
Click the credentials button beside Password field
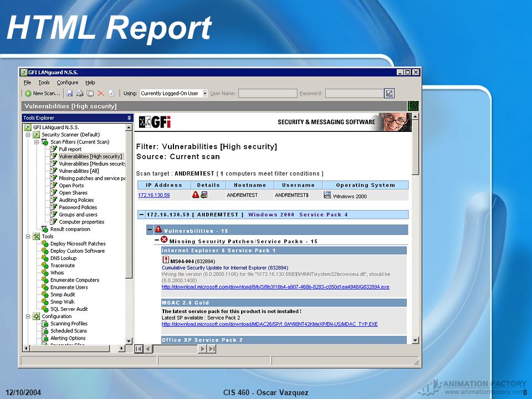click(x=389, y=93)
